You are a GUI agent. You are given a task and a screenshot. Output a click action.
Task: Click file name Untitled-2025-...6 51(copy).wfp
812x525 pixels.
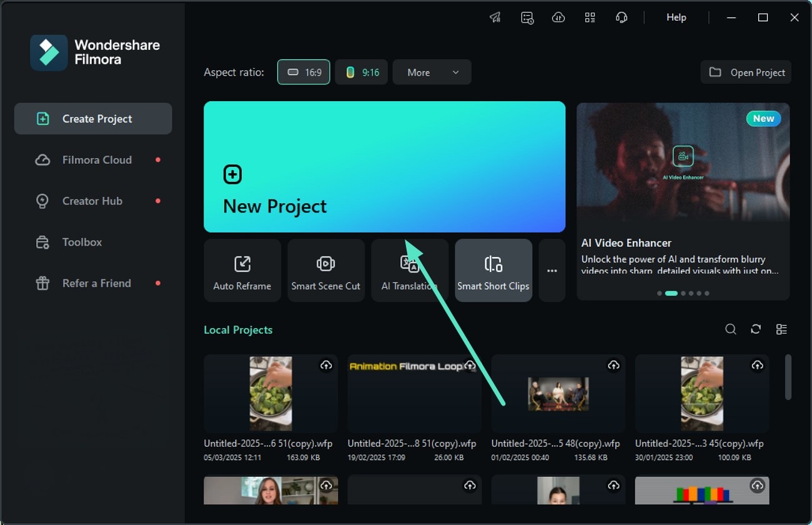(x=268, y=444)
